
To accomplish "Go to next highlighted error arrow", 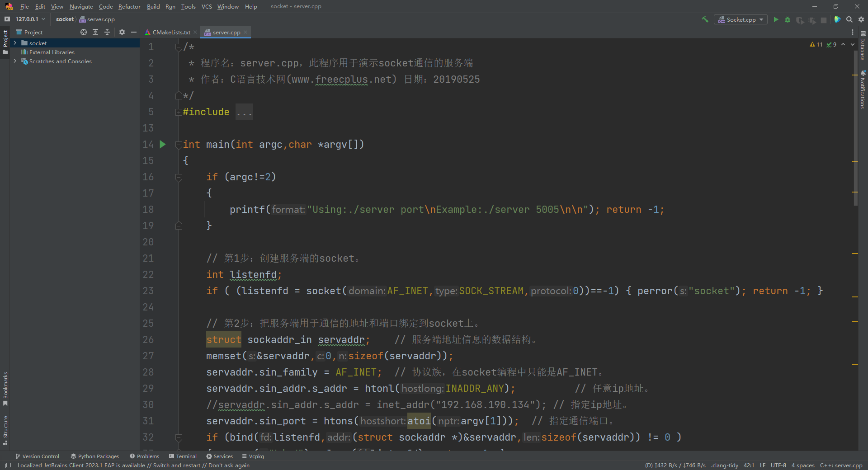I will 853,44.
